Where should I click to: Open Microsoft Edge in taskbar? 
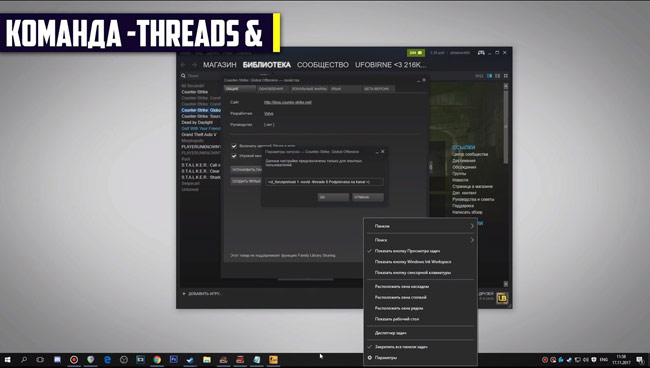coord(107,360)
